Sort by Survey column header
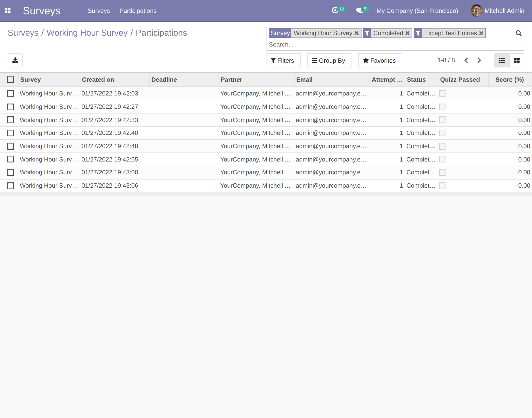532x418 pixels. point(49,80)
